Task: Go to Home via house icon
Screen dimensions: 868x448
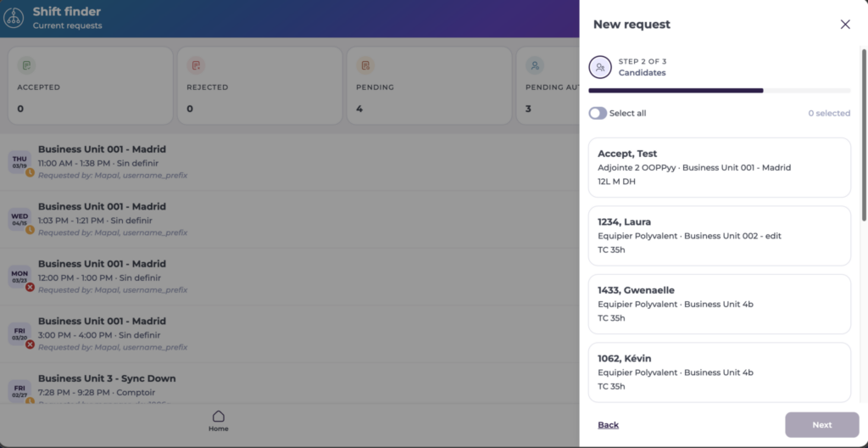Action: [218, 417]
